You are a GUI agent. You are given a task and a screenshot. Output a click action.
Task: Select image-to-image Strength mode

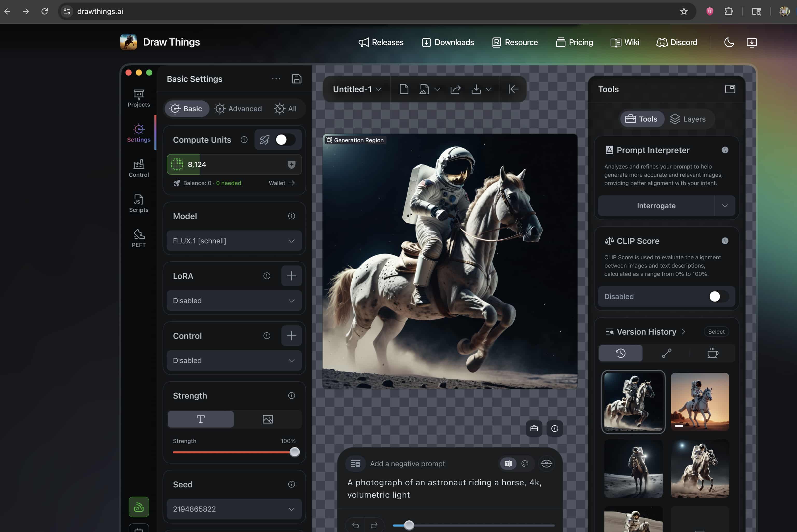tap(268, 419)
